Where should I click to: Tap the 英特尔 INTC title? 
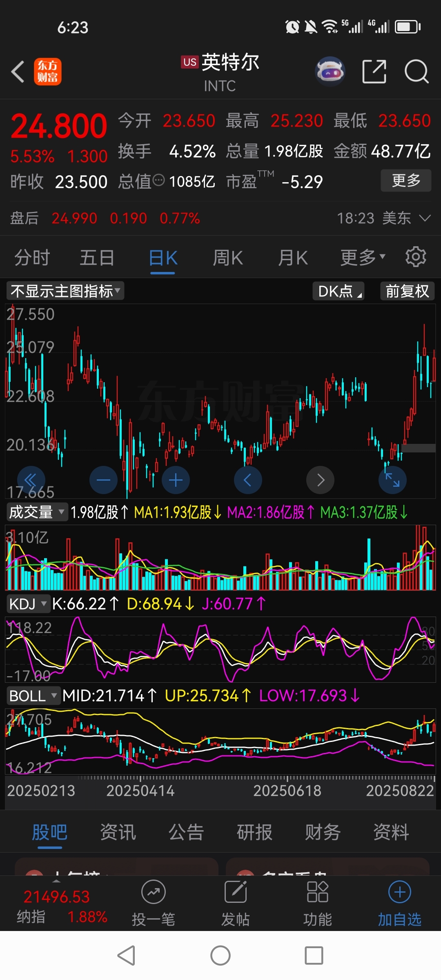(x=220, y=72)
